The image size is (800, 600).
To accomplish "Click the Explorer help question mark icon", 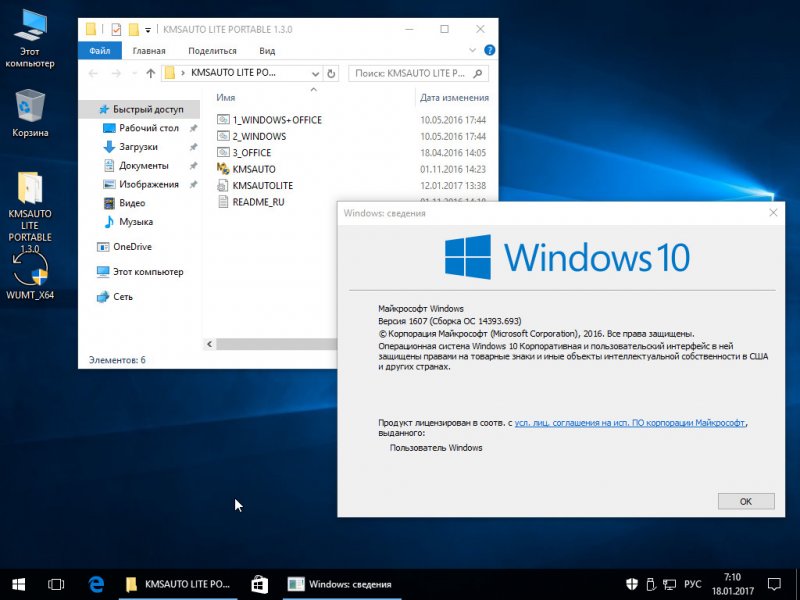I will 489,50.
